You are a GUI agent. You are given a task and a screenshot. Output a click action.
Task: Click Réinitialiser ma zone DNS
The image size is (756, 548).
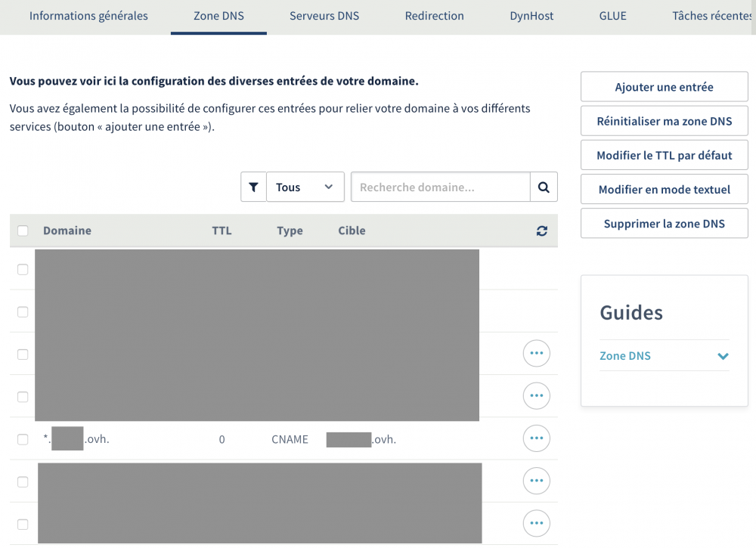coord(664,121)
